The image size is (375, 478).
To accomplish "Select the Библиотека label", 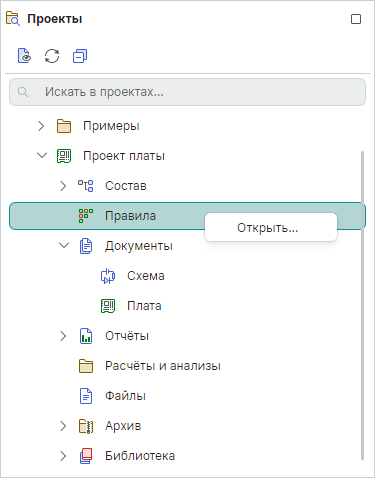I will coord(140,456).
